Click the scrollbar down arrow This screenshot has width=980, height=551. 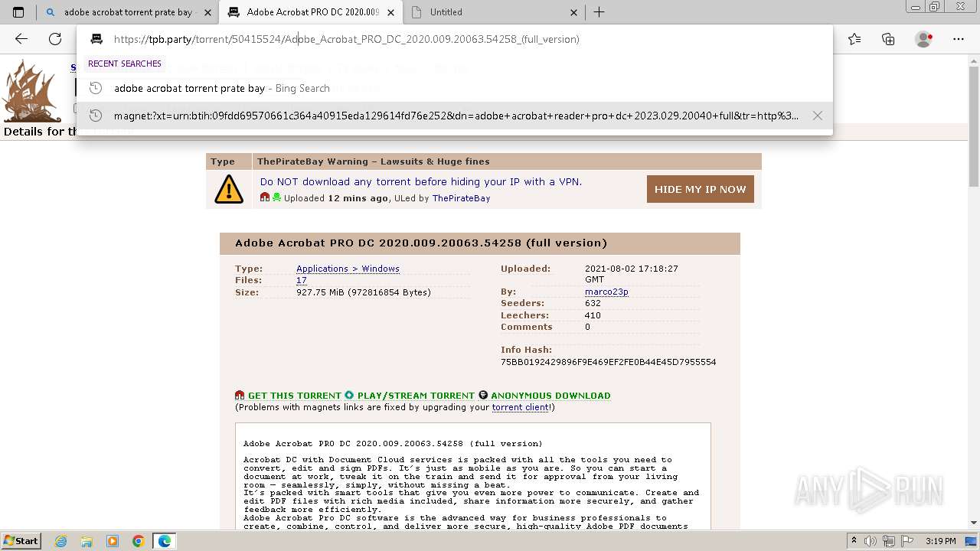(974, 523)
